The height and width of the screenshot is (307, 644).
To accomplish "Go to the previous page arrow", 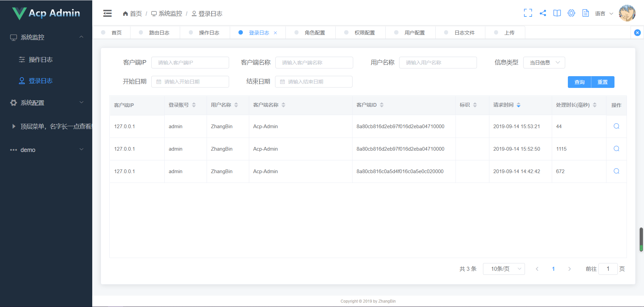I will [537, 269].
